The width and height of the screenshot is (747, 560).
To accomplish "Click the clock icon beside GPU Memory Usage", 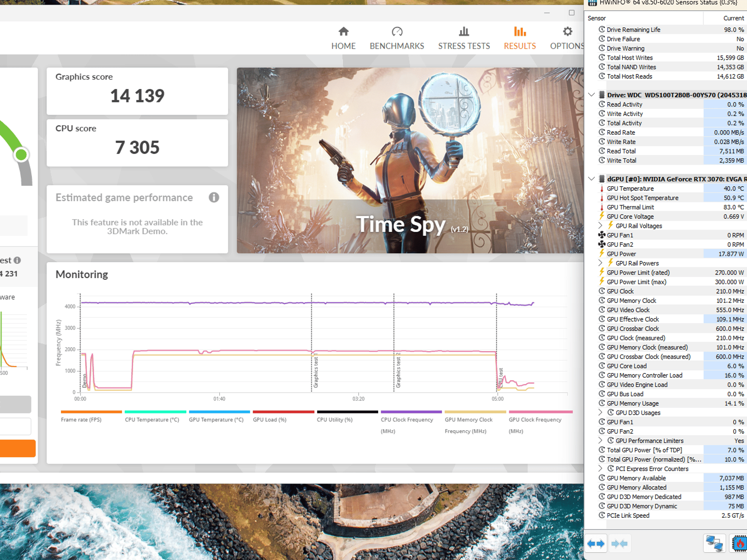I will click(x=602, y=403).
